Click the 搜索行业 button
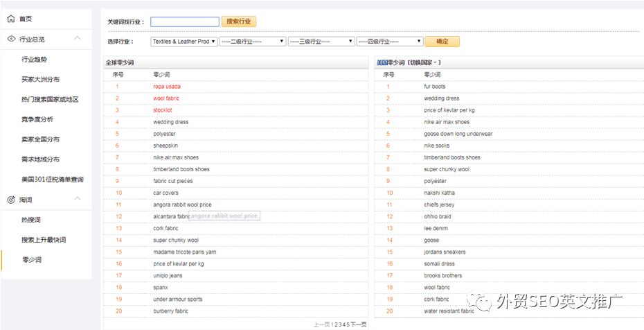 (239, 21)
